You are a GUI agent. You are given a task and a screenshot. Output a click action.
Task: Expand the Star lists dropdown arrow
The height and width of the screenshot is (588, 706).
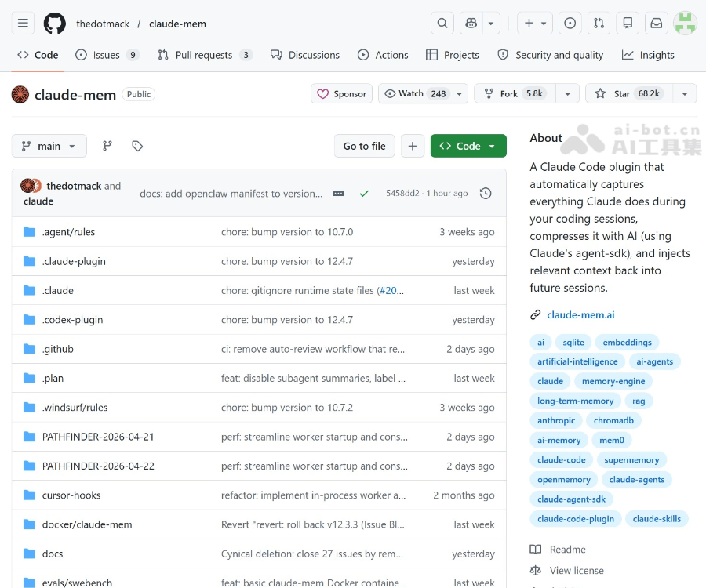point(685,93)
